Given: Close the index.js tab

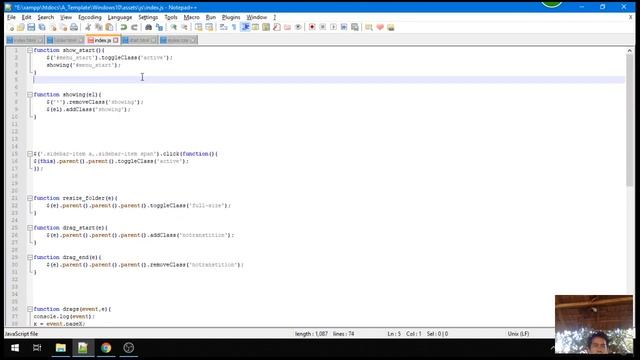Looking at the screenshot, I should [116, 40].
